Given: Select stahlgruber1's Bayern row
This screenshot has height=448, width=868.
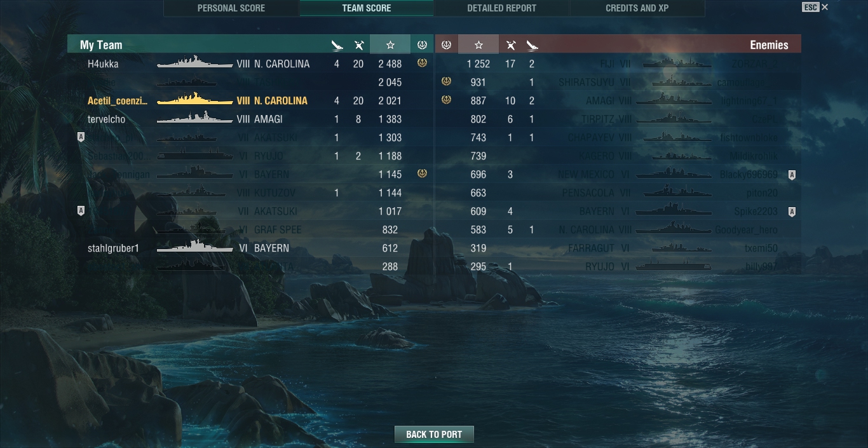Looking at the screenshot, I should [x=250, y=248].
